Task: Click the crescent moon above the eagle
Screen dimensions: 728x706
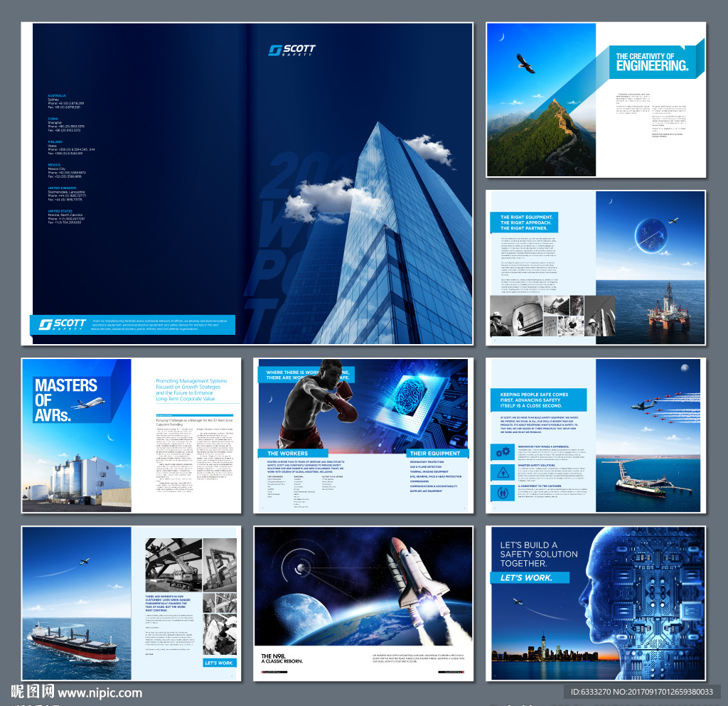Action: (x=501, y=37)
